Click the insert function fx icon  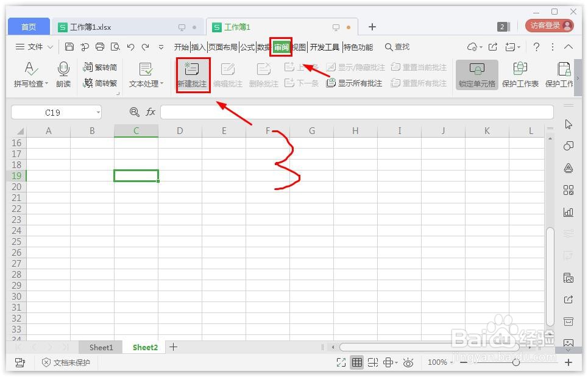(151, 111)
